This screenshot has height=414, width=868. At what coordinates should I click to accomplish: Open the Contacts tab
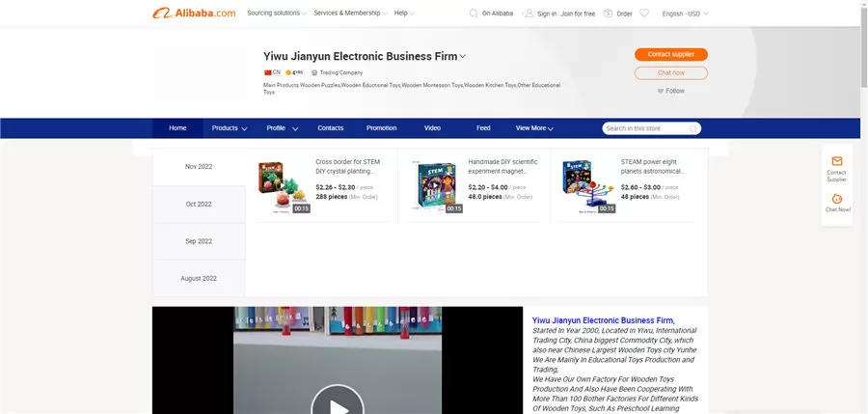click(331, 128)
